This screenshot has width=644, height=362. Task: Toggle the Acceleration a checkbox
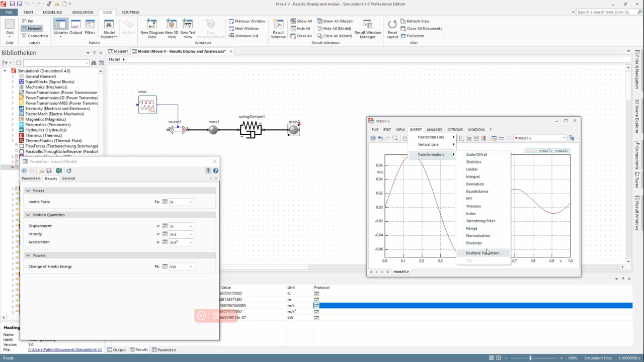[165, 242]
